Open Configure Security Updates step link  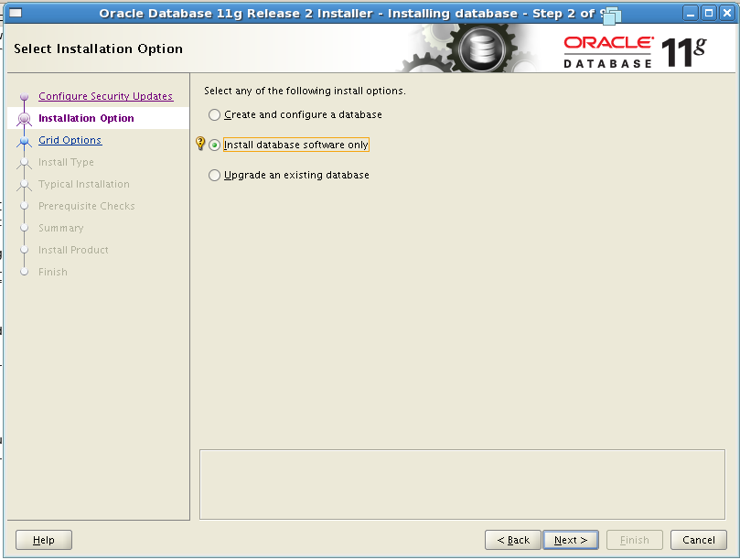[106, 96]
